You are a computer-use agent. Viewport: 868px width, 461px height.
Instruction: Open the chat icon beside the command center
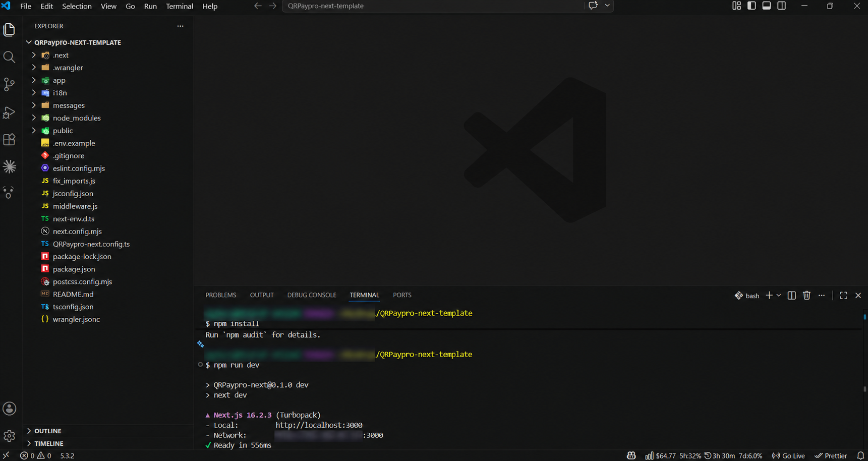(593, 6)
